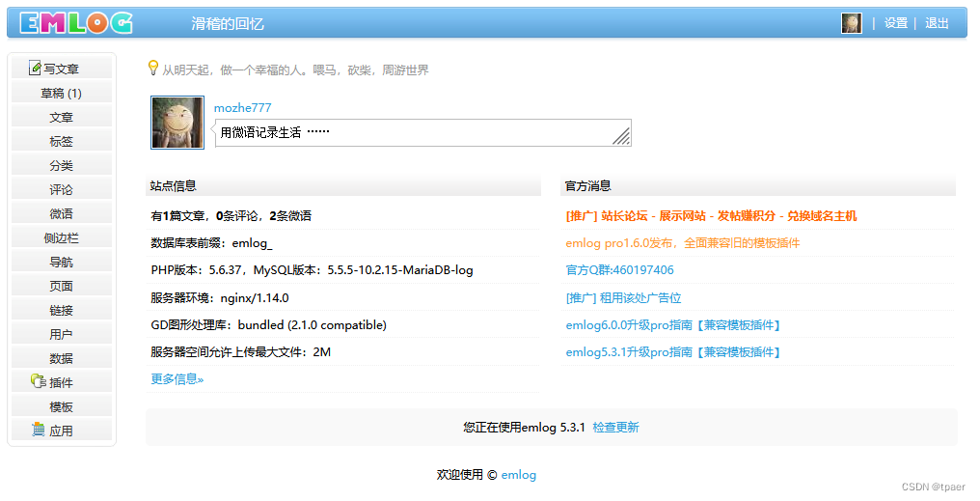This screenshot has height=501, width=980.
Task: Click 更多信息» link
Action: tap(177, 379)
